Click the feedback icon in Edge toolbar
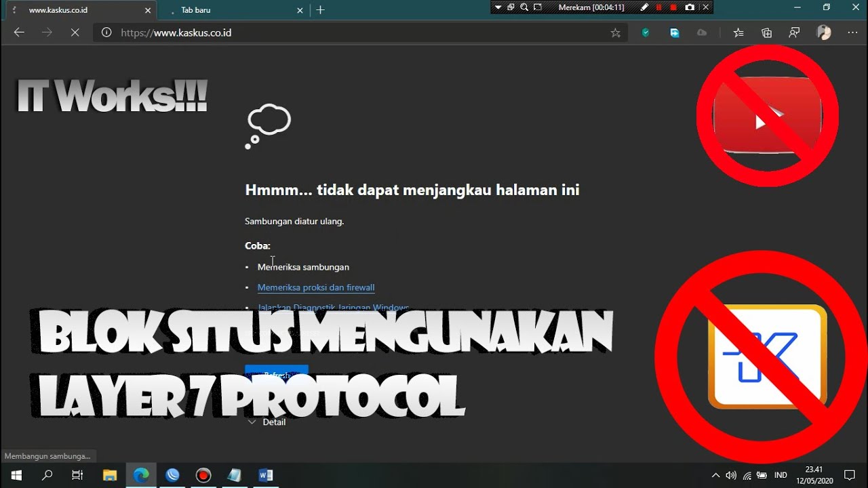The width and height of the screenshot is (868, 488). [795, 33]
